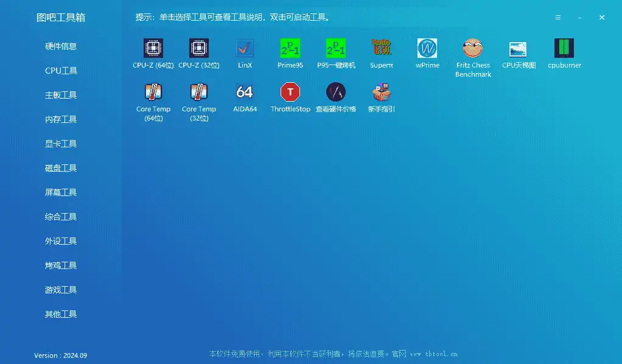Open the 内存工具 category
Viewport: 622px width, 364px height.
[61, 119]
